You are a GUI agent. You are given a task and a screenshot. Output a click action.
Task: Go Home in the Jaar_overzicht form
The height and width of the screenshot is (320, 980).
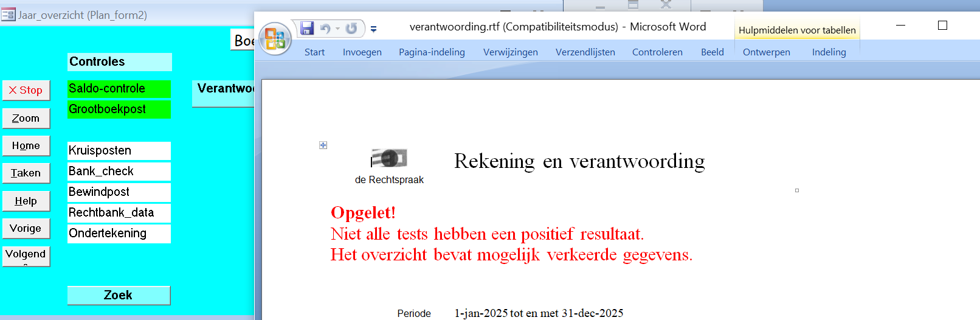pyautogui.click(x=26, y=146)
